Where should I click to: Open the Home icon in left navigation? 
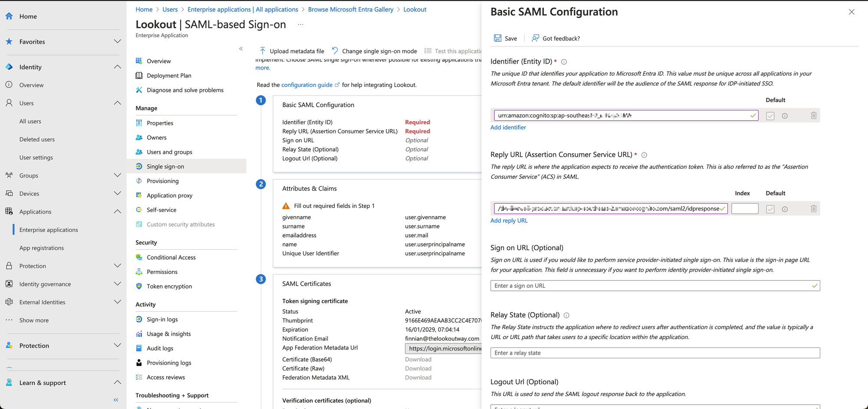click(9, 16)
